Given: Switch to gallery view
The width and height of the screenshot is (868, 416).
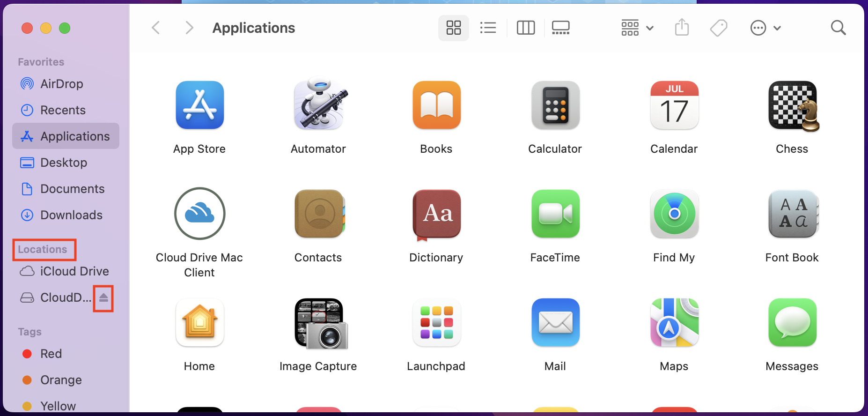Looking at the screenshot, I should (x=560, y=28).
